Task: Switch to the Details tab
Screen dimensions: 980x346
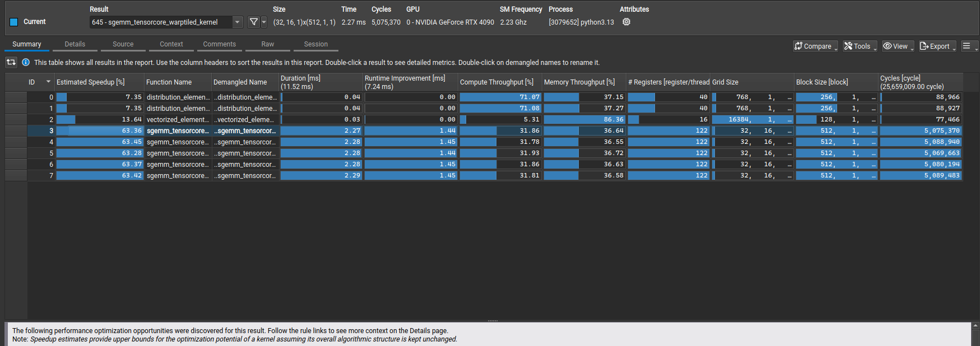Action: pyautogui.click(x=75, y=44)
